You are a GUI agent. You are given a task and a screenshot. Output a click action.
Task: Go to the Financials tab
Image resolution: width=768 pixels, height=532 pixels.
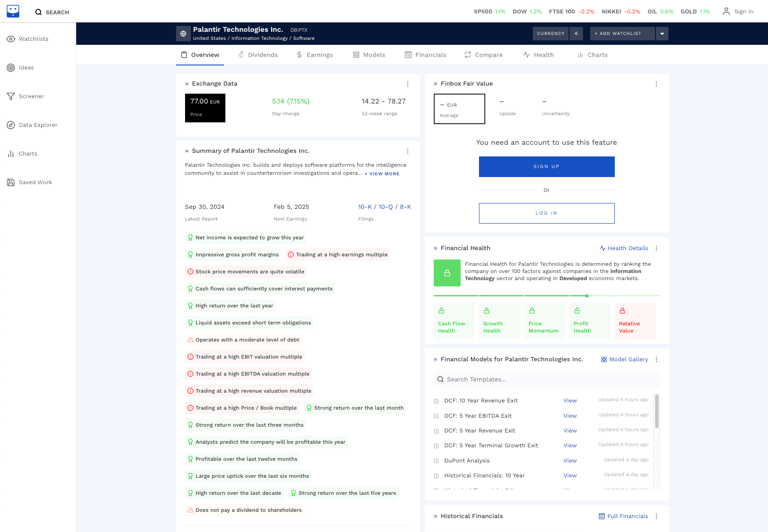(425, 55)
